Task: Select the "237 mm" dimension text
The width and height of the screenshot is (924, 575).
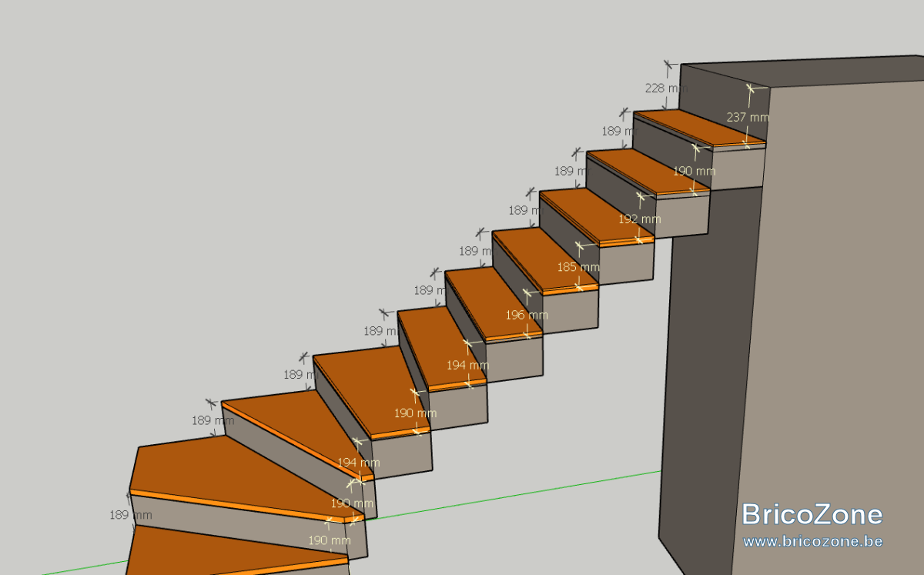Action: (x=748, y=117)
